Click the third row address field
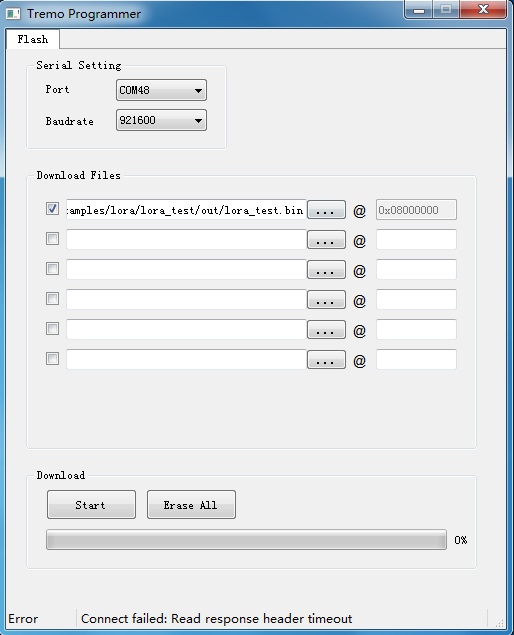The height and width of the screenshot is (635, 514). (x=416, y=270)
